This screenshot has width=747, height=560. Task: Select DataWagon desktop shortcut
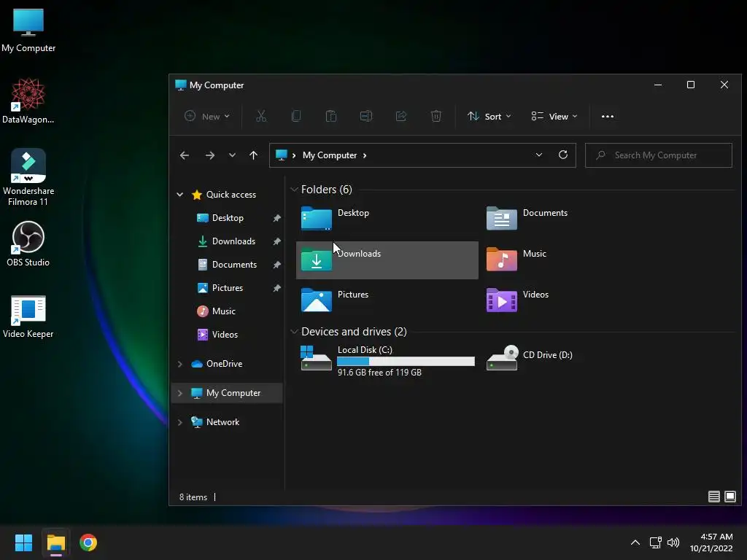(28, 101)
